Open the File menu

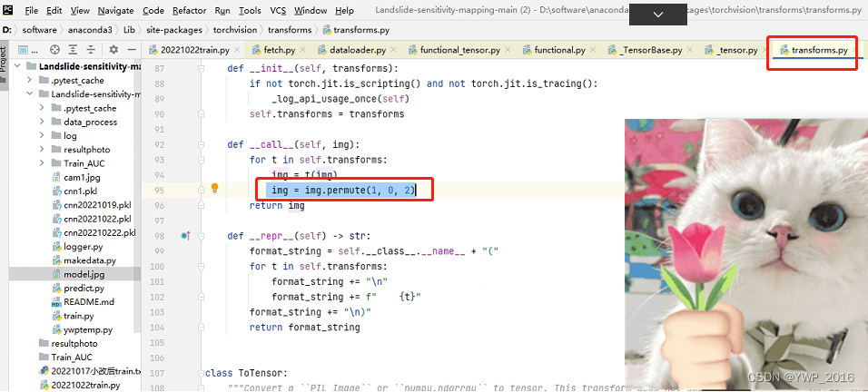pyautogui.click(x=32, y=11)
